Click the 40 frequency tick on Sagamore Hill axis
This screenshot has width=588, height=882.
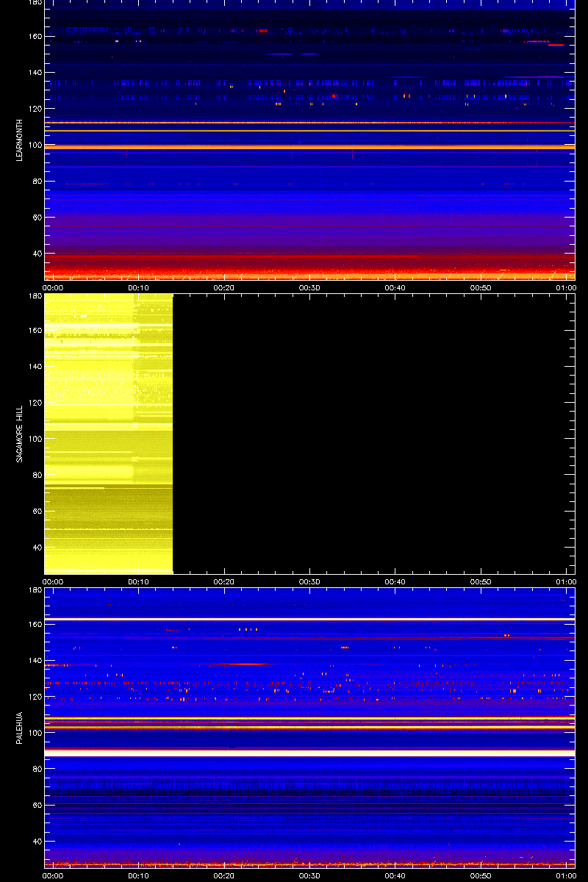coord(37,548)
